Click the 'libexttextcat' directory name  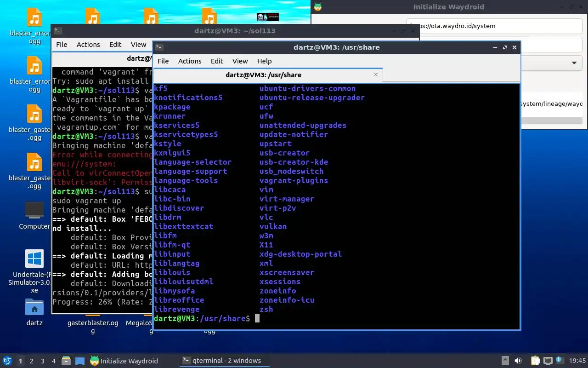pos(184,226)
